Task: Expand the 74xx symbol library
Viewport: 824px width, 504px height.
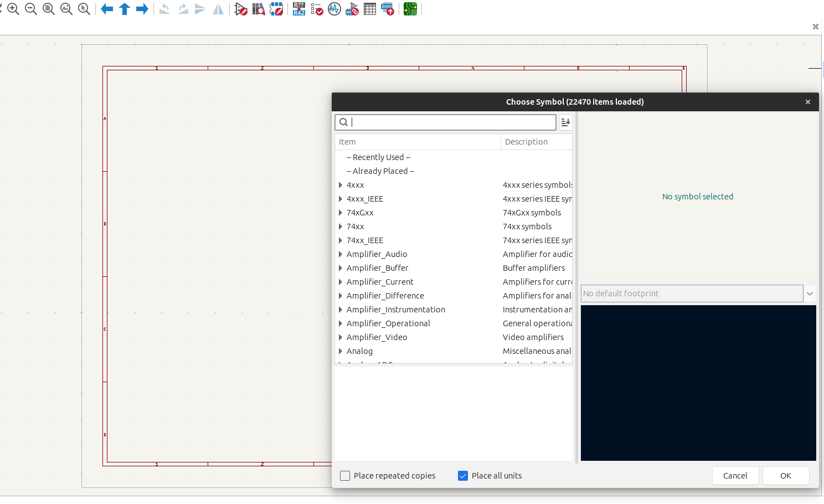Action: click(x=341, y=227)
